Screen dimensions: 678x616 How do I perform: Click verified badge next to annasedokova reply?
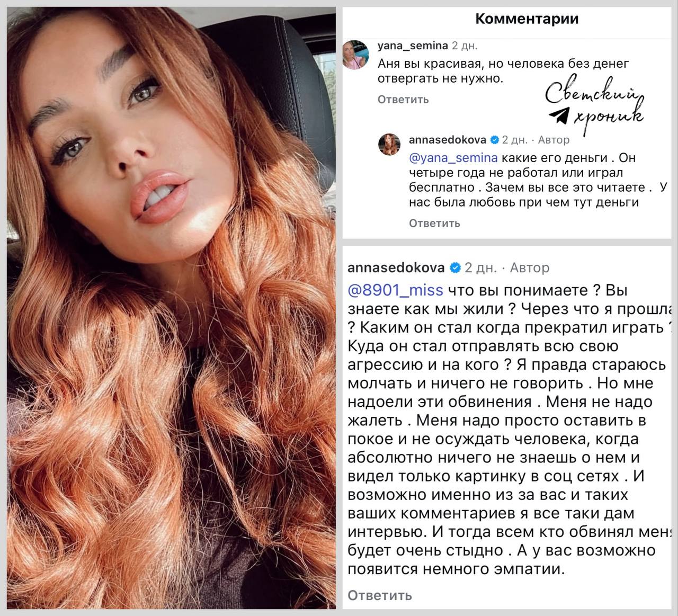click(495, 140)
